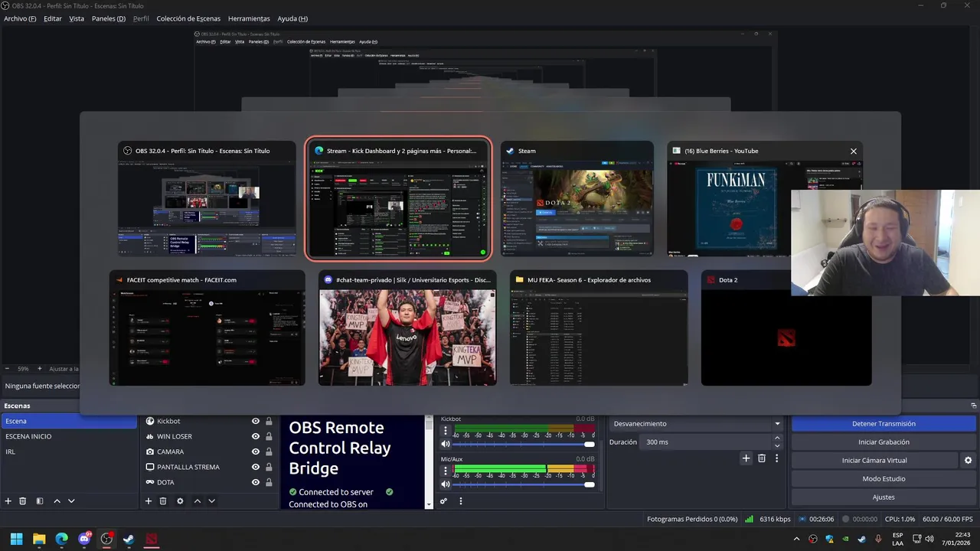Remove transition with trash icon
This screenshot has height=551, width=980.
coord(762,458)
